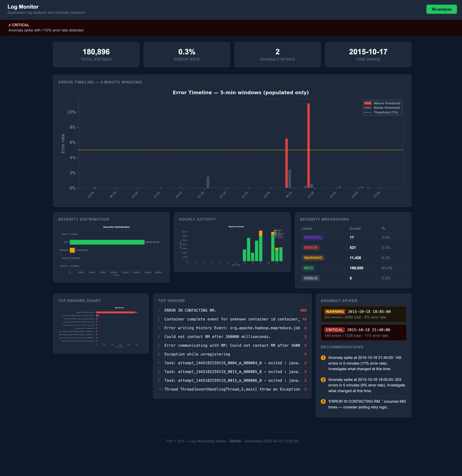Select the eventHandlingThread exception row
The image size is (462, 476).
coord(232,389)
